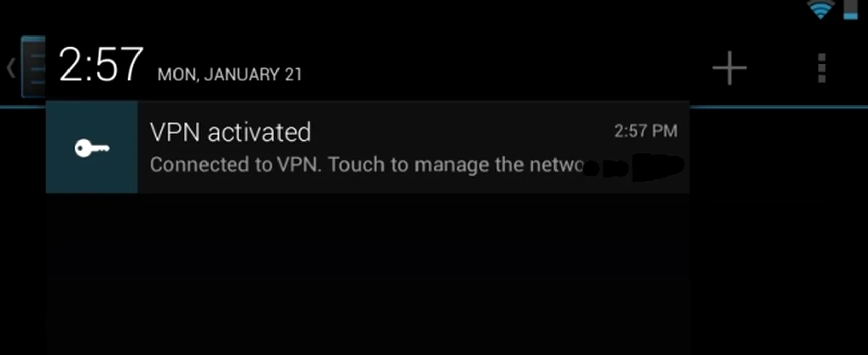Tap the battery status icon
The width and height of the screenshot is (868, 355).
[851, 10]
